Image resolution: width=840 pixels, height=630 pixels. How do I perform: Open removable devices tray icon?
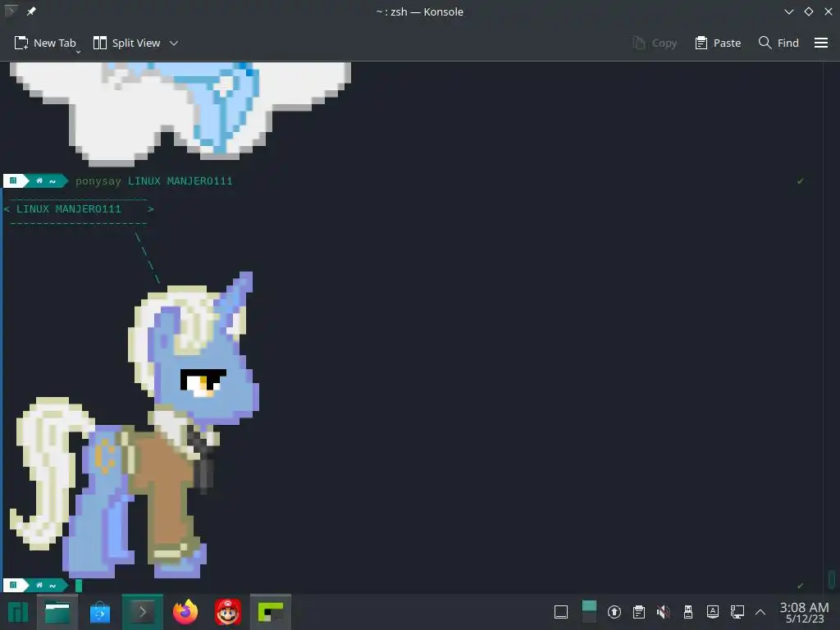[688, 612]
